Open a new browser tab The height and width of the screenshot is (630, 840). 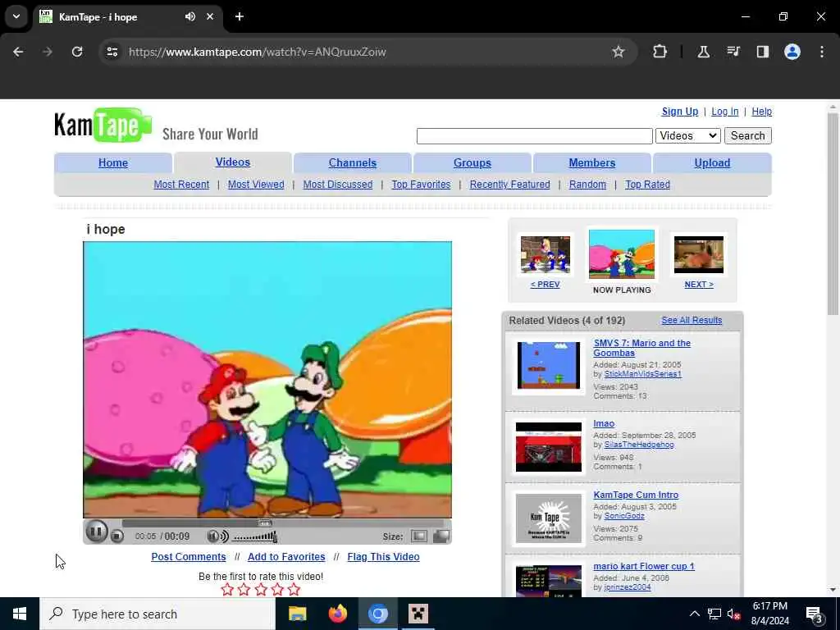pyautogui.click(x=240, y=16)
